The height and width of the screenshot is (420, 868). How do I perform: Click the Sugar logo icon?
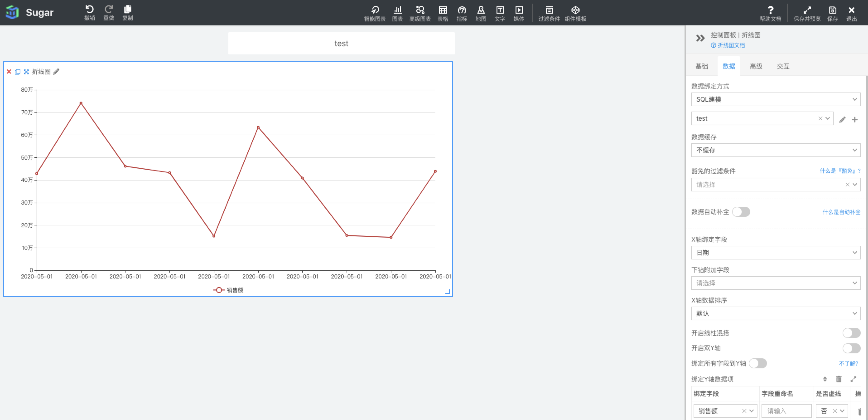[x=12, y=12]
